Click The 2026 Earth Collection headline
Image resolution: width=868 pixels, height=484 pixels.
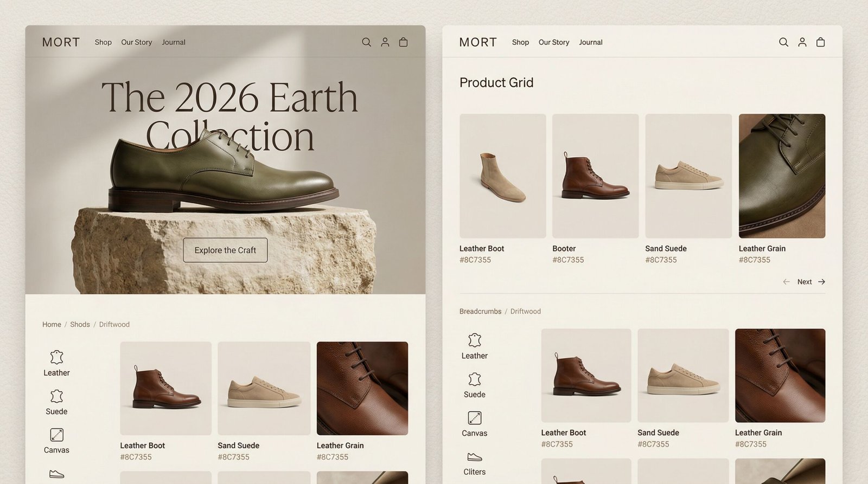click(229, 117)
